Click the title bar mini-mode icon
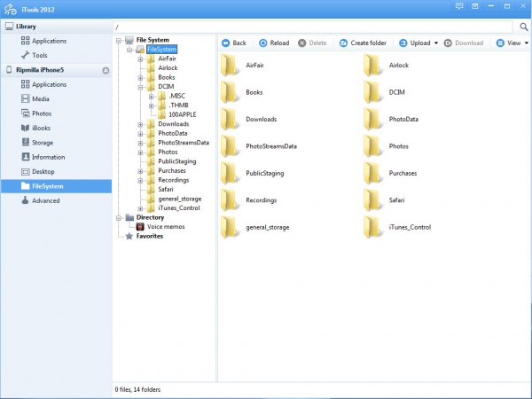The image size is (532, 399). coord(475,6)
